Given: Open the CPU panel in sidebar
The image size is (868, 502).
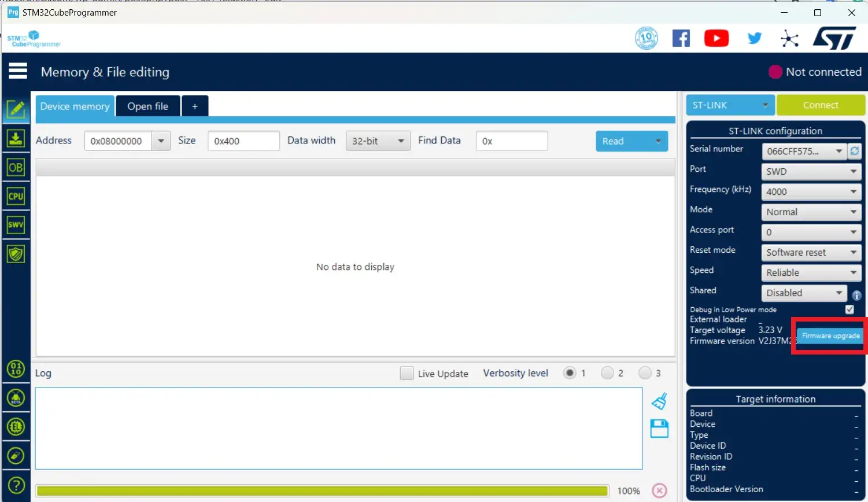Looking at the screenshot, I should (x=16, y=196).
